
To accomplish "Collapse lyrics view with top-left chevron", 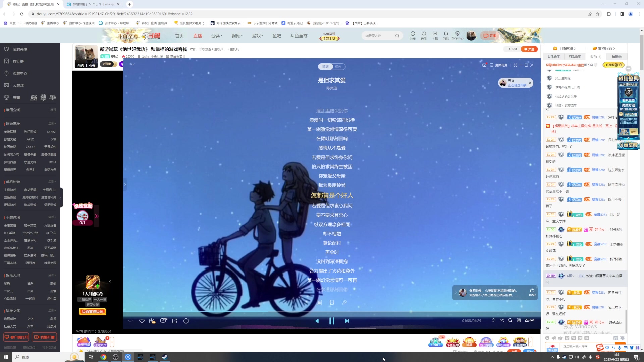I will click(132, 64).
